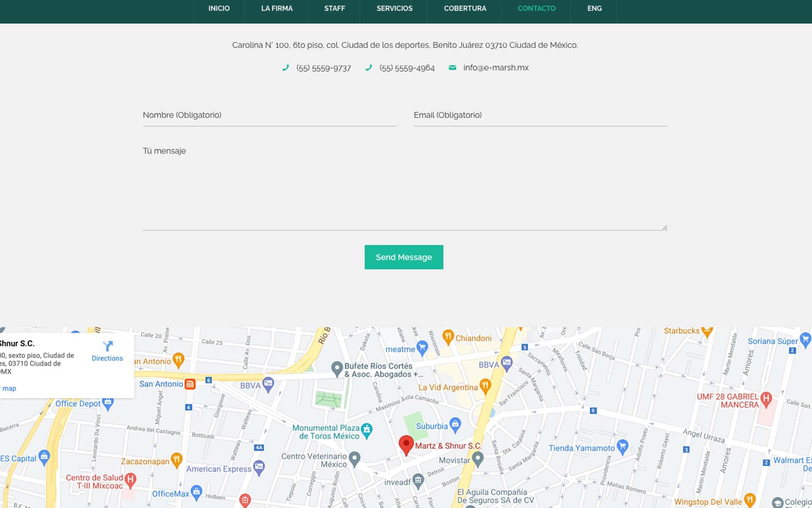Image resolution: width=812 pixels, height=508 pixels.
Task: Click the Nombre (Obligatorio) field
Action: tap(269, 115)
